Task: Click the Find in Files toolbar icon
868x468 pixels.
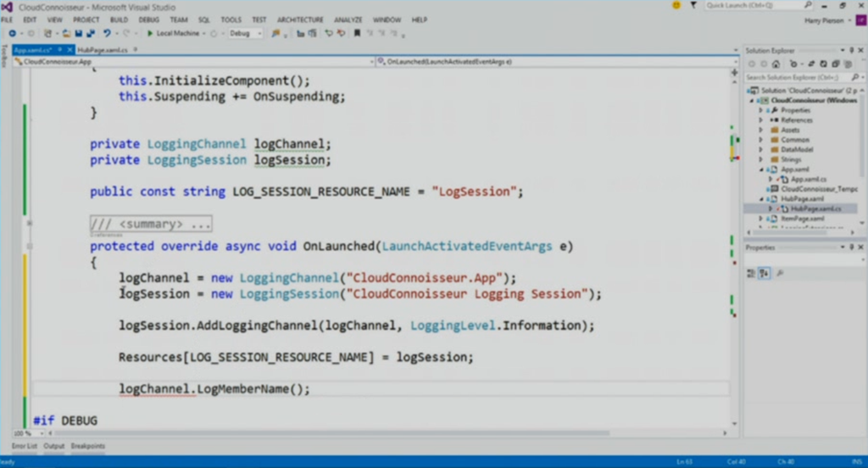Action: (275, 33)
